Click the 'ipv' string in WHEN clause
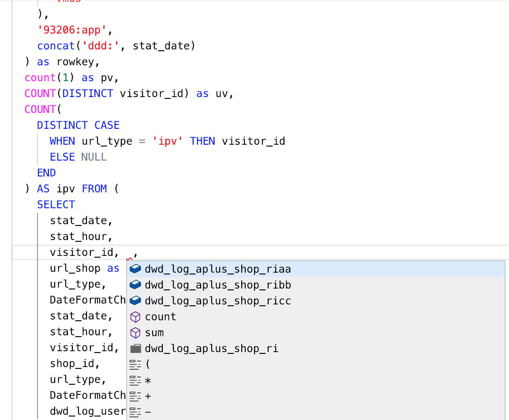 [167, 141]
